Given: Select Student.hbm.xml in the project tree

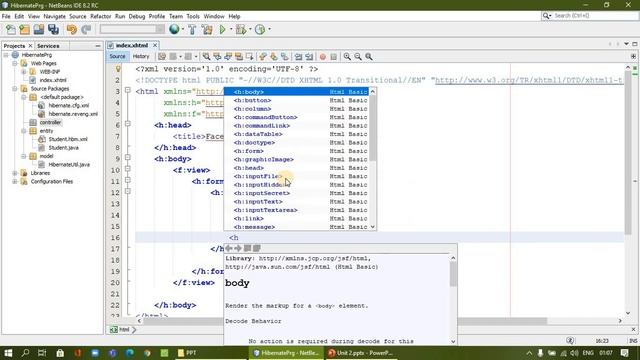Looking at the screenshot, I should pyautogui.click(x=68, y=139).
